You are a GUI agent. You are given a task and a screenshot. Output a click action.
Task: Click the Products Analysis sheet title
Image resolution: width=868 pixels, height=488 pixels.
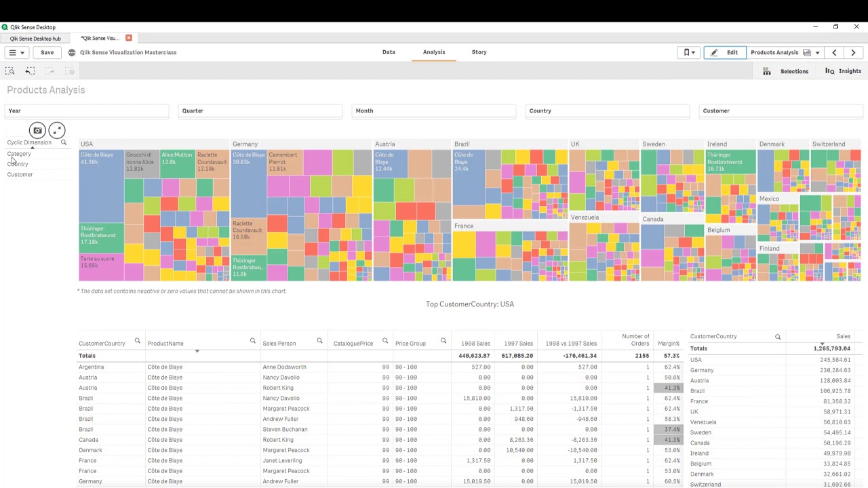click(46, 90)
